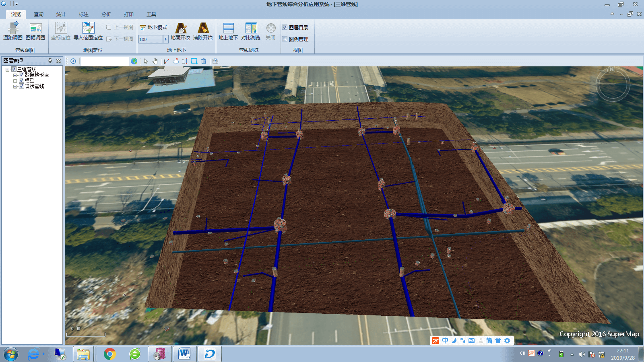Uncheck the 三维管线 layer checkbox
This screenshot has width=644, height=362.
pos(14,69)
